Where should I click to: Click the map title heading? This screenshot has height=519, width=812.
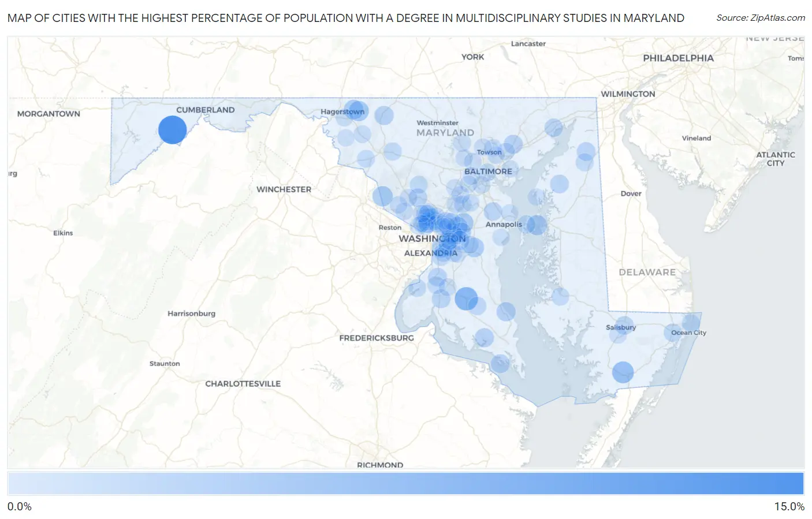346,18
